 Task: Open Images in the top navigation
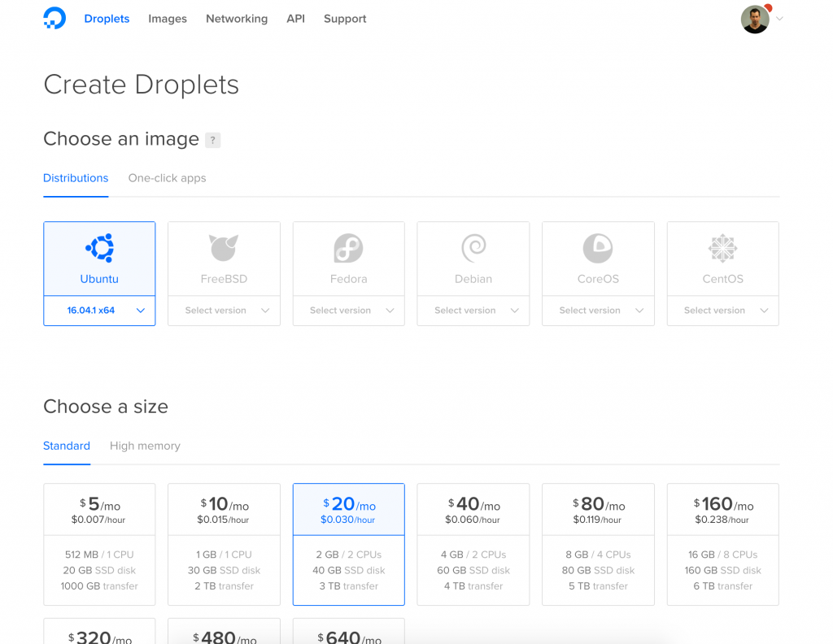point(168,19)
